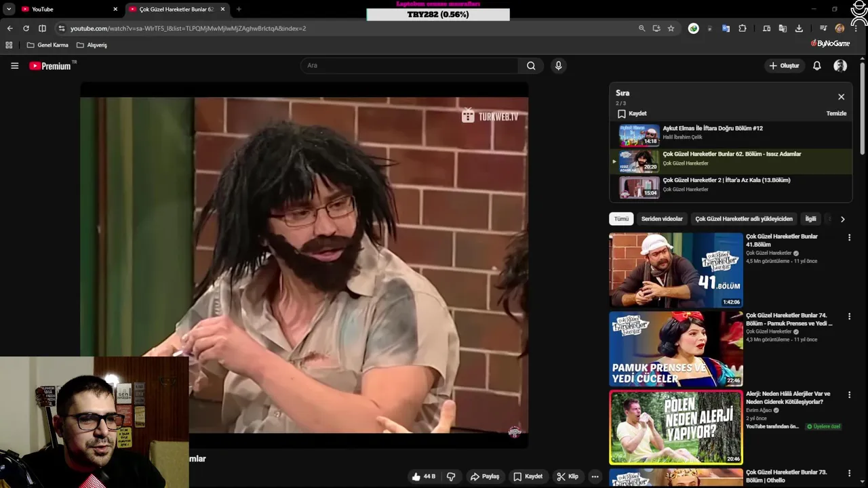
Task: Open the ByNoGame bookmark
Action: [x=830, y=43]
